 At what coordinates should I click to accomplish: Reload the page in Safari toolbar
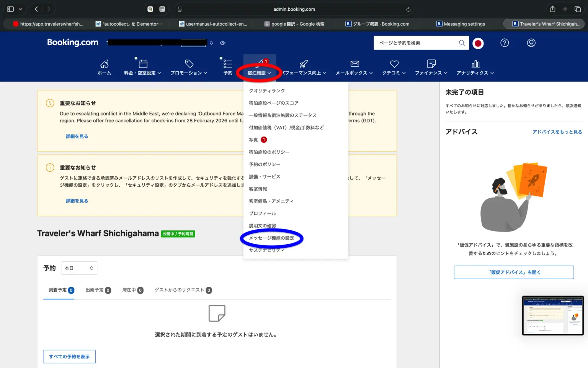(408, 9)
